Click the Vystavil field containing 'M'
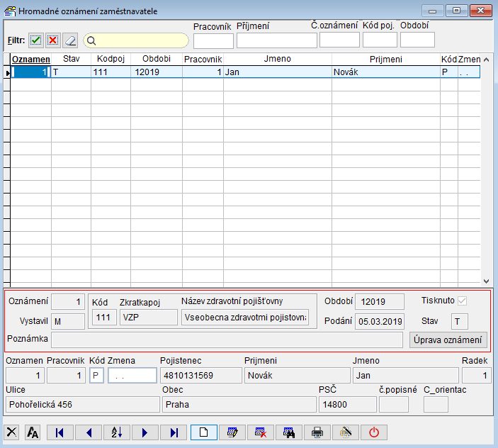The height and width of the screenshot is (448, 498). click(68, 321)
